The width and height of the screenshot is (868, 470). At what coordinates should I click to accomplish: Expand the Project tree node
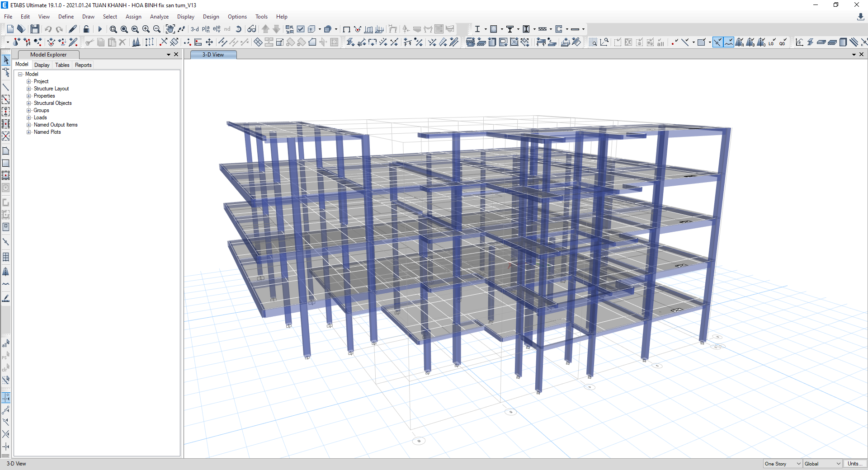(x=29, y=81)
